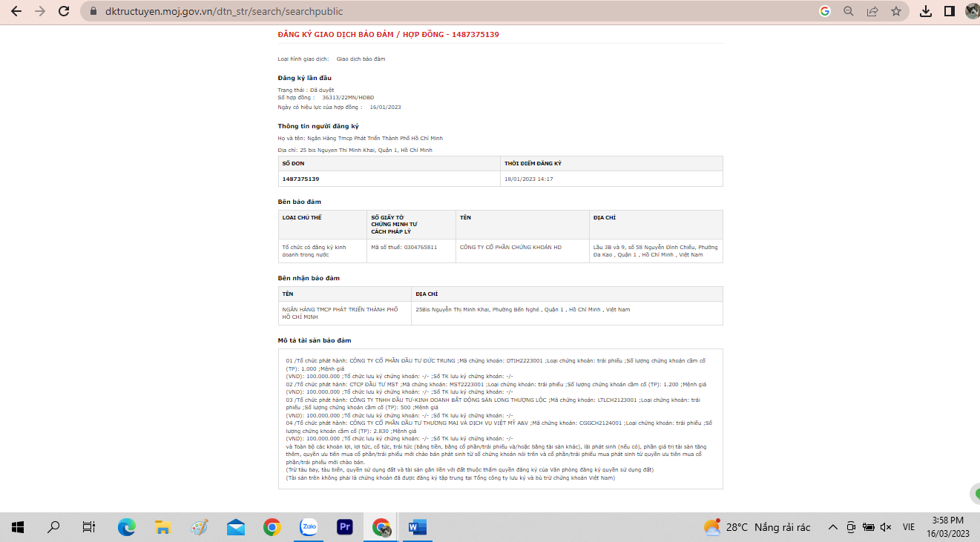Open Windows taskbar search
980x542 pixels.
(x=53, y=527)
